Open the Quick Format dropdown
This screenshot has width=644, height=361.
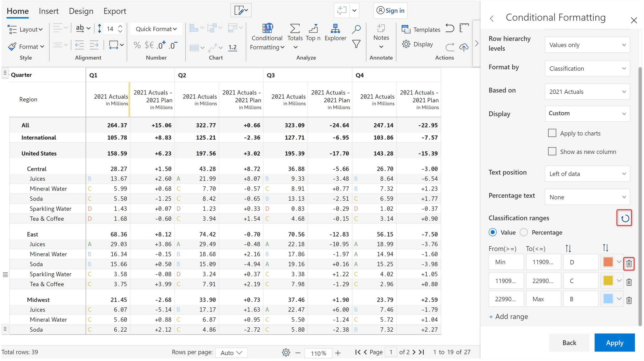156,29
